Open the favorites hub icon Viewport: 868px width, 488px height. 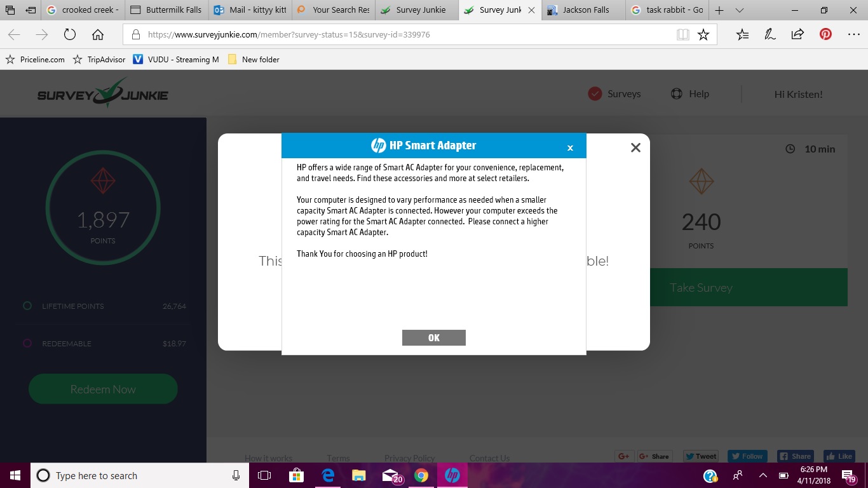coord(742,35)
